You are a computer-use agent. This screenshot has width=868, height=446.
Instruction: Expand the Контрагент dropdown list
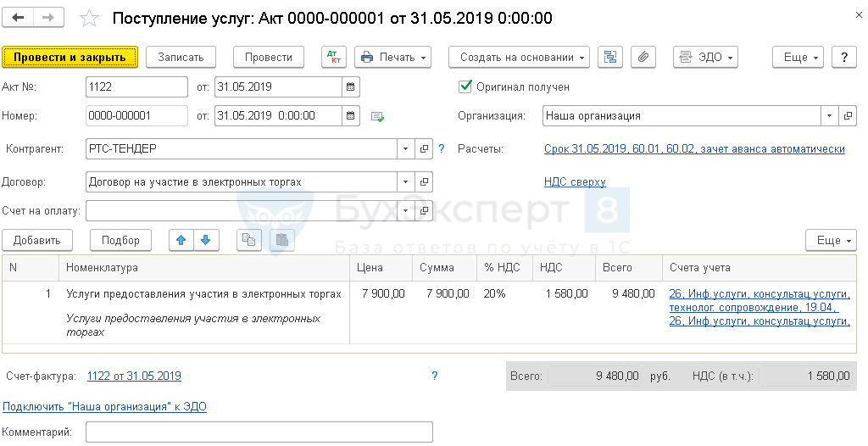(405, 149)
